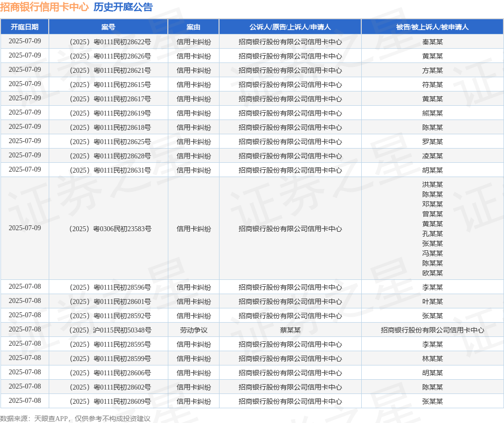
Task: Click defendant 欧某某
Action: point(432,273)
